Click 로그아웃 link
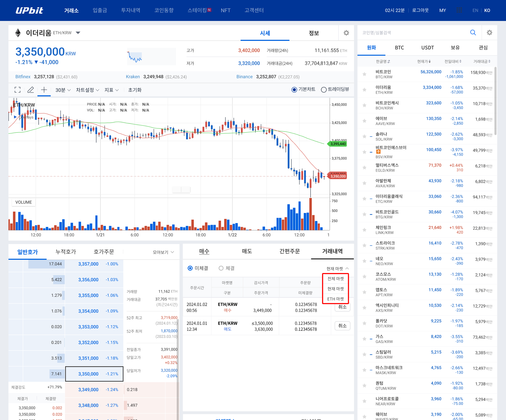The image size is (506, 420). (420, 10)
